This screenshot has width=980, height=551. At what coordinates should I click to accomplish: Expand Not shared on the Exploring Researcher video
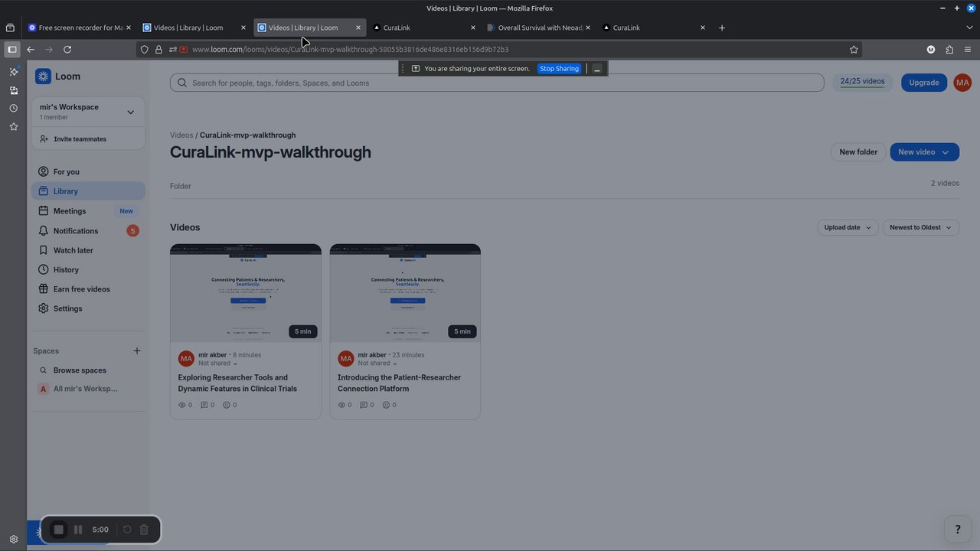pos(218,364)
